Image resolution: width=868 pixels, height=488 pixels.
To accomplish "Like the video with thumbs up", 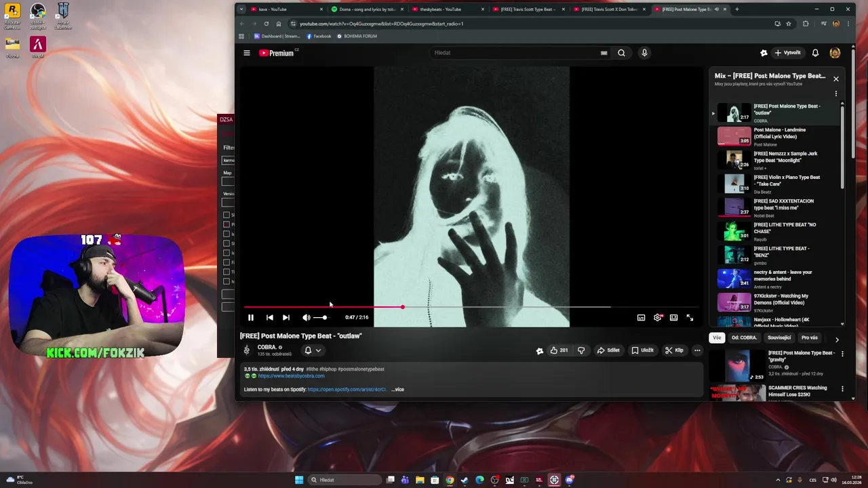I will 559,350.
